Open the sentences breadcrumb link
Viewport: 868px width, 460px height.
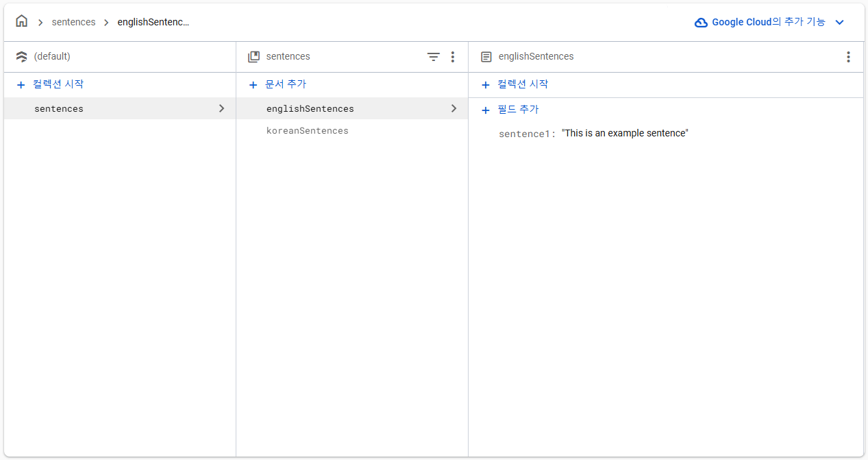pyautogui.click(x=73, y=22)
